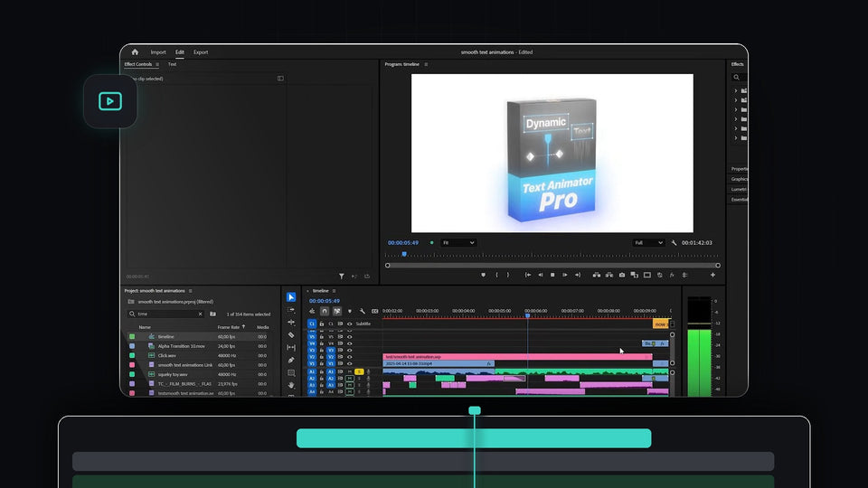Viewport: 868px width, 488px height.
Task: Select the Effects panel tab
Action: (x=738, y=64)
